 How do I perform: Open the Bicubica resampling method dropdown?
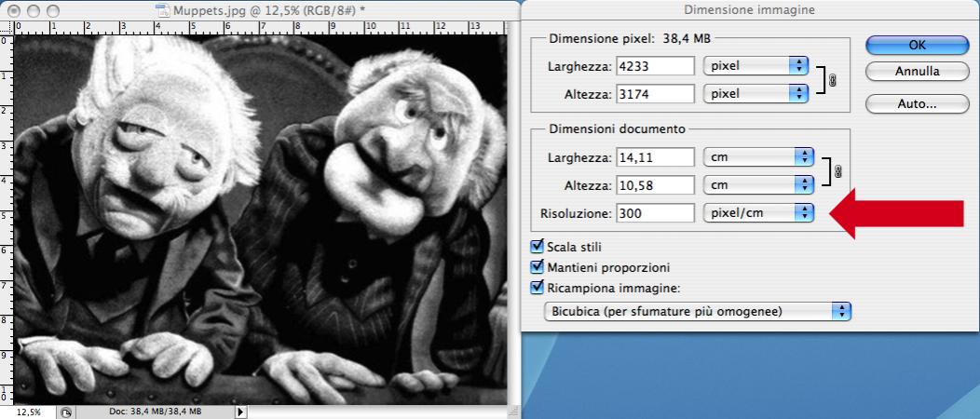[698, 311]
